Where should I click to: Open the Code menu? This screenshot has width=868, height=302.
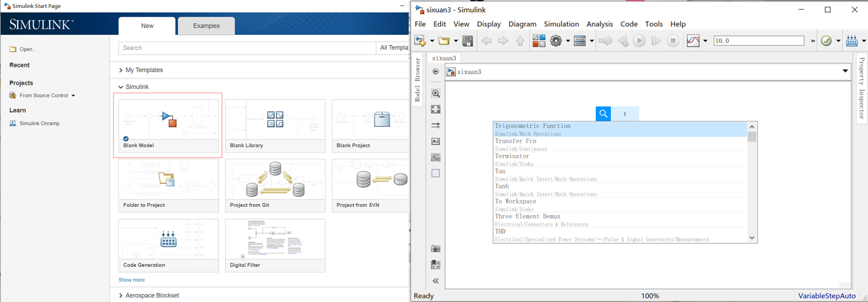(x=629, y=24)
